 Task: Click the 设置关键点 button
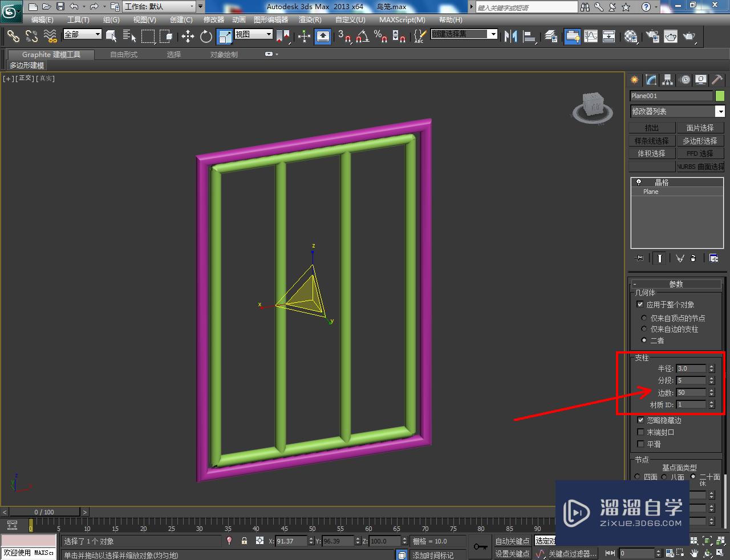coord(512,554)
